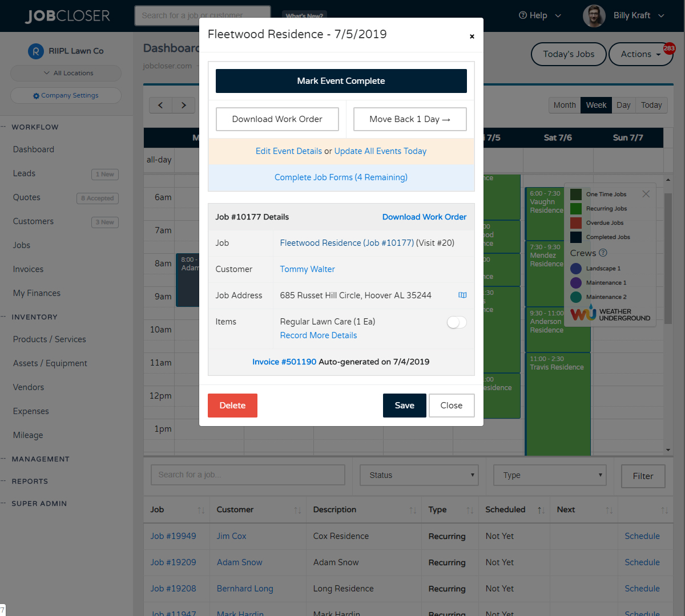685x616 pixels.
Task: Open Invoices in the sidebar
Action: pyautogui.click(x=28, y=269)
